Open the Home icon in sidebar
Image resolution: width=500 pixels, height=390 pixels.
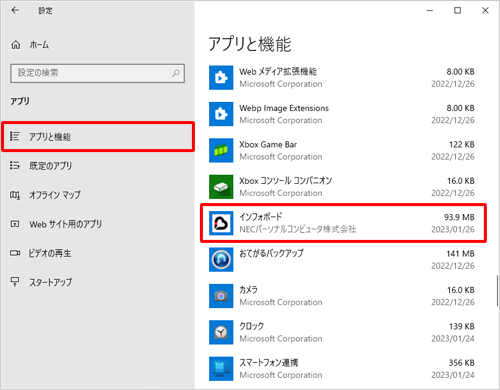tap(16, 44)
